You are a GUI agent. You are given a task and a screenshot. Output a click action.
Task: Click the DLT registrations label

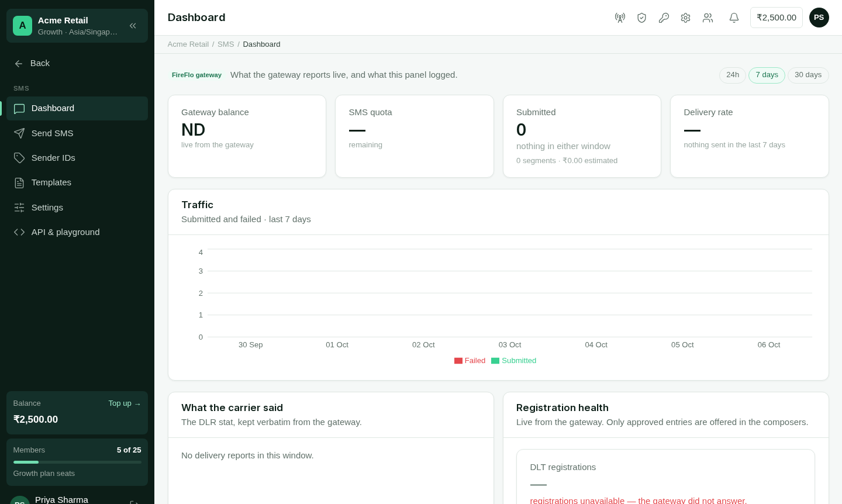coord(563,467)
